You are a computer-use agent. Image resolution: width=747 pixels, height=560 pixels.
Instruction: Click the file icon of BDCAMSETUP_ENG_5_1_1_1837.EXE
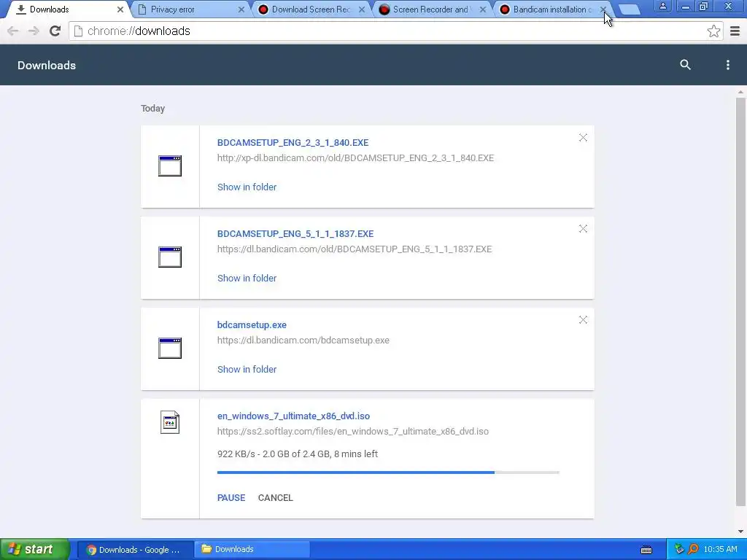pyautogui.click(x=169, y=257)
